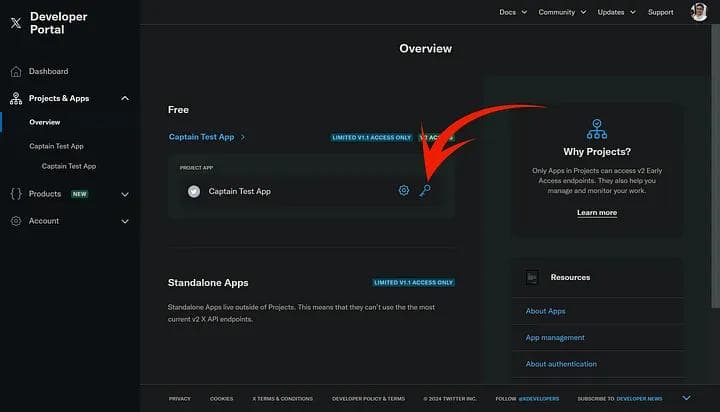
Task: Expand the Products section chevron
Action: [x=125, y=194]
